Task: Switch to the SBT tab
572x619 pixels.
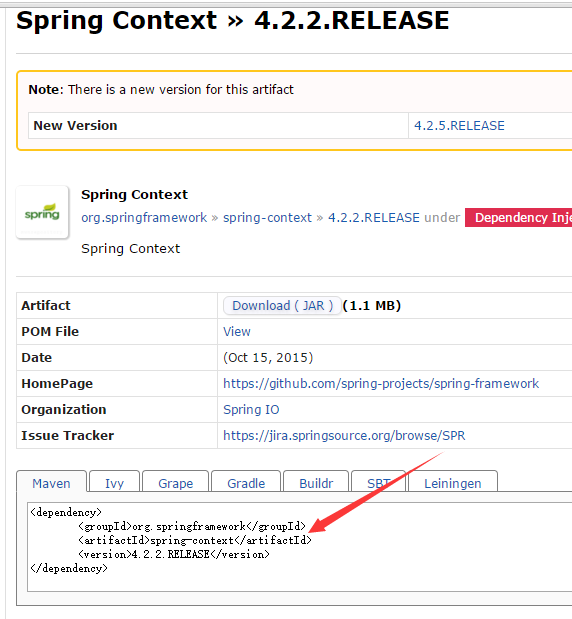Action: [379, 483]
